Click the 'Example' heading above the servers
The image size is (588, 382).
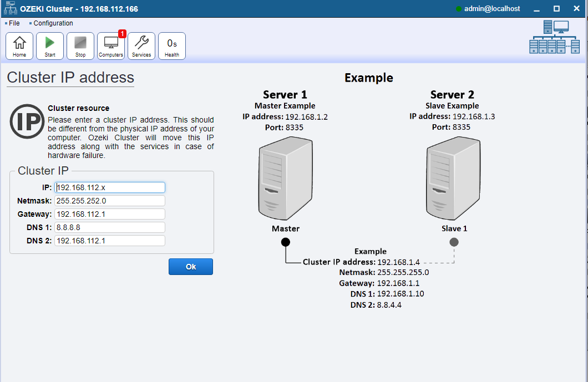pos(369,78)
